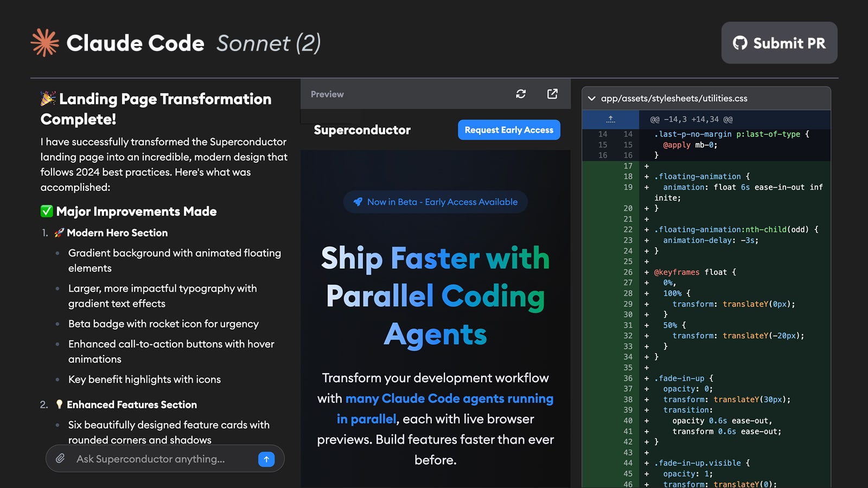Image resolution: width=868 pixels, height=488 pixels.
Task: Click Key benefit highlights with icons bullet
Action: click(x=144, y=379)
